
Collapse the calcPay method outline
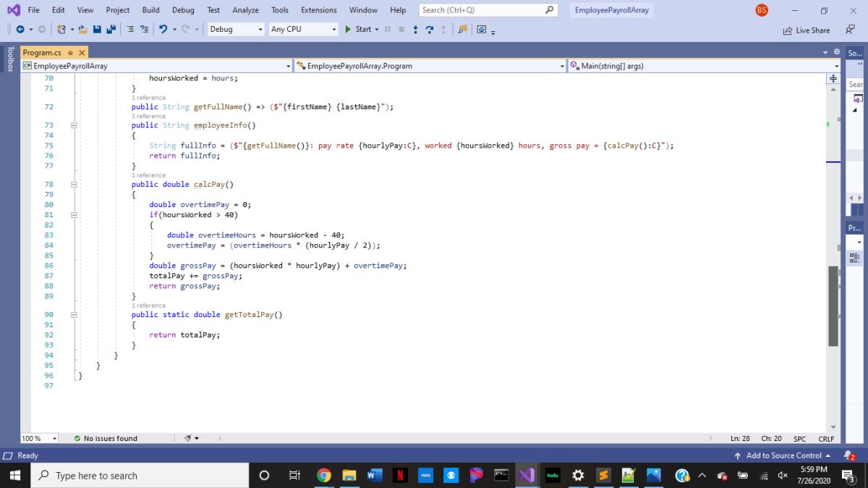point(73,185)
